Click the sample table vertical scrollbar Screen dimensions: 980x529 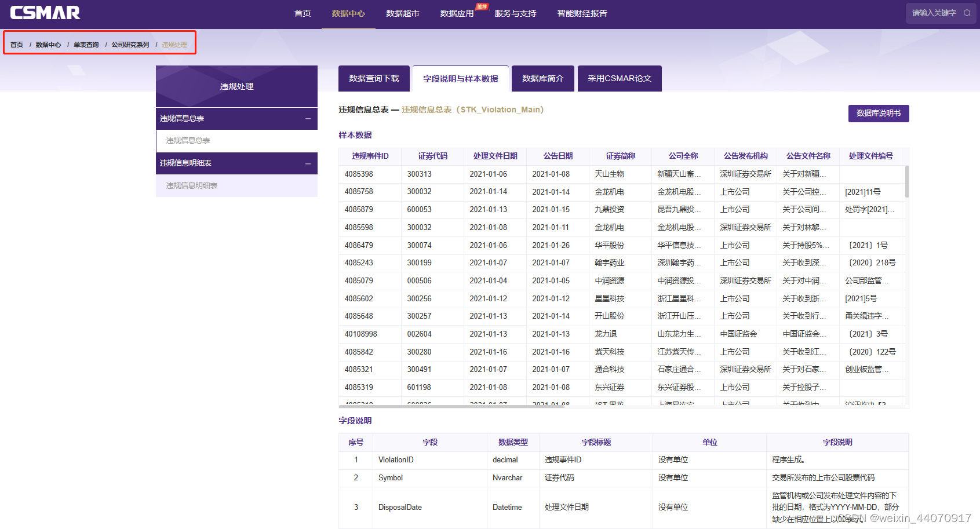click(x=906, y=182)
